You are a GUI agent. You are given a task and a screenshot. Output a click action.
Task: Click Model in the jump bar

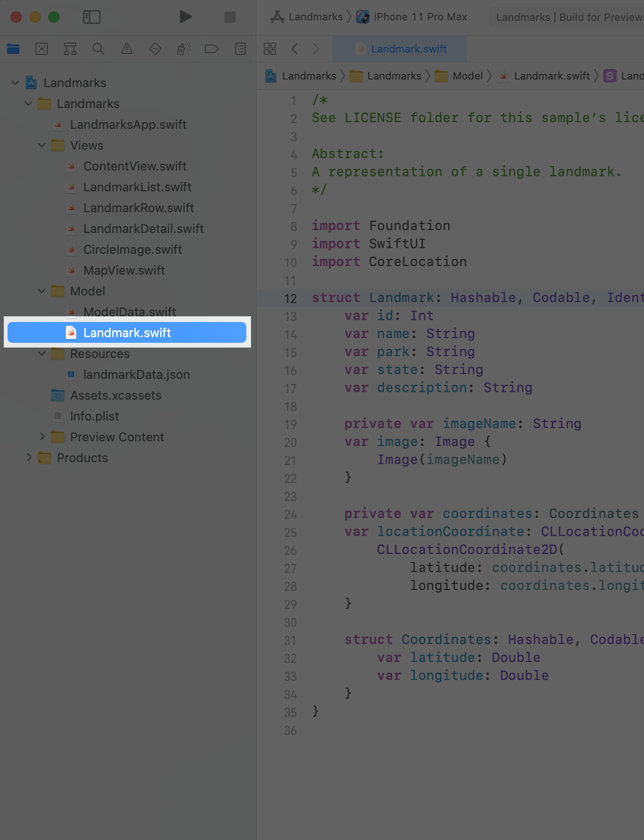(x=459, y=76)
